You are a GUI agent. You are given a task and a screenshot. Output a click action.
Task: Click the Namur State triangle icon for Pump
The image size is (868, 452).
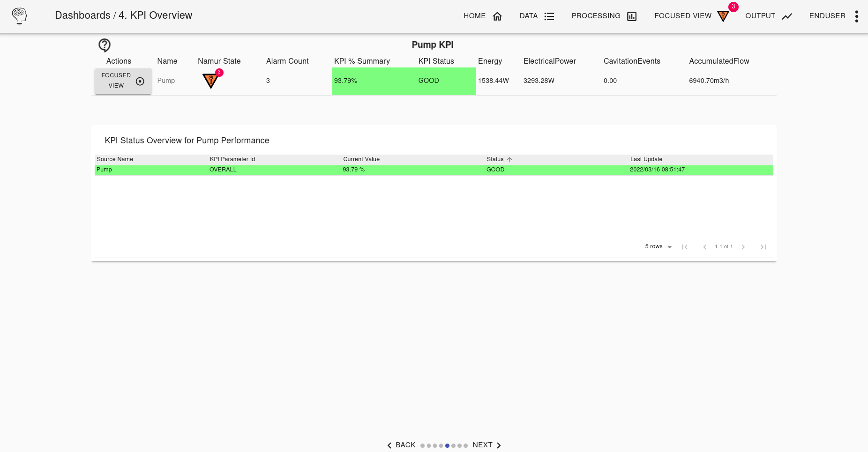click(x=211, y=81)
